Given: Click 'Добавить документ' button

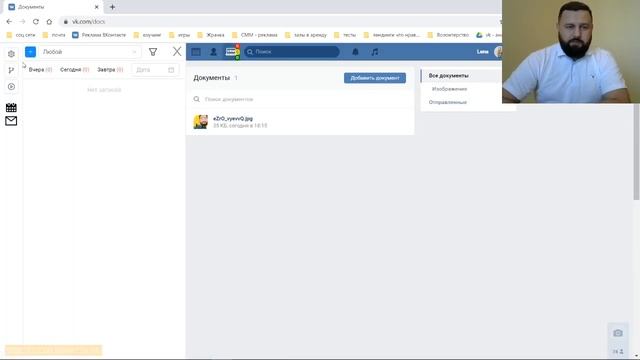Looking at the screenshot, I should click(x=375, y=78).
